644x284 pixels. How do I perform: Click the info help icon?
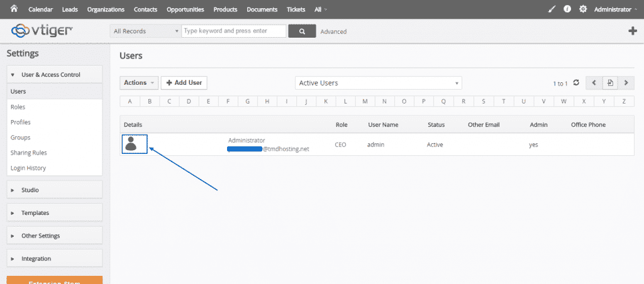pos(567,9)
